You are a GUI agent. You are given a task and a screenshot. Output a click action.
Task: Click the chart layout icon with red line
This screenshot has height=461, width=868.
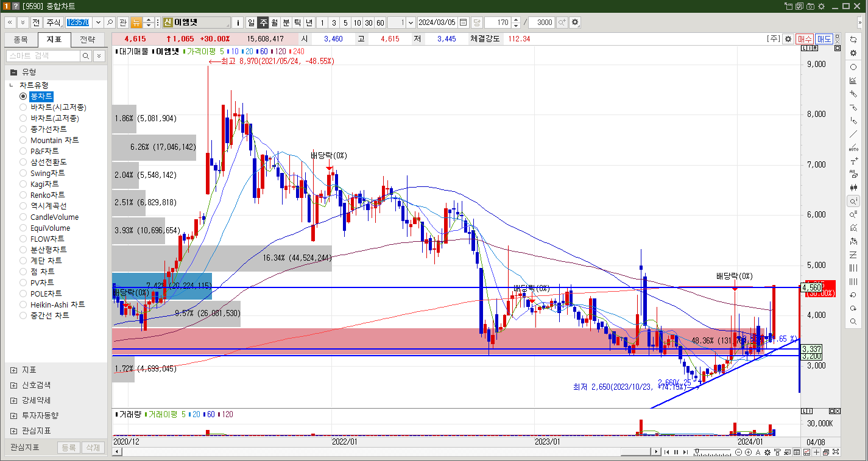tap(807, 452)
